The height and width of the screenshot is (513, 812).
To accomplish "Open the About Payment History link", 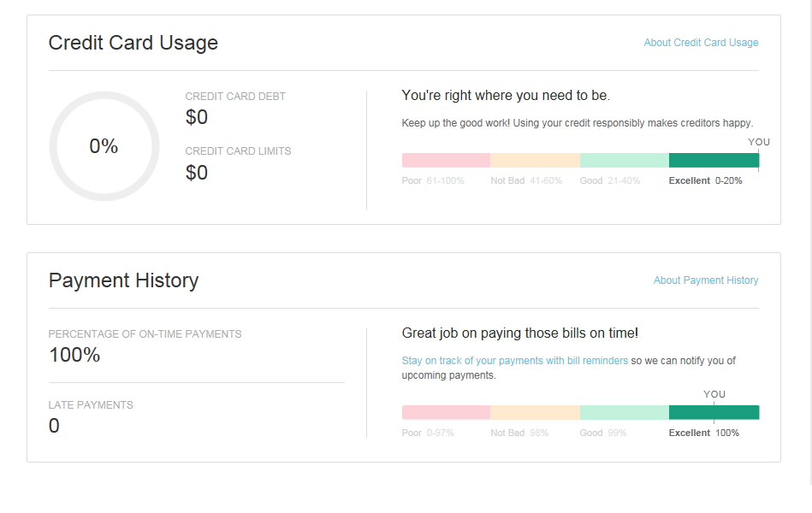I will pos(705,280).
